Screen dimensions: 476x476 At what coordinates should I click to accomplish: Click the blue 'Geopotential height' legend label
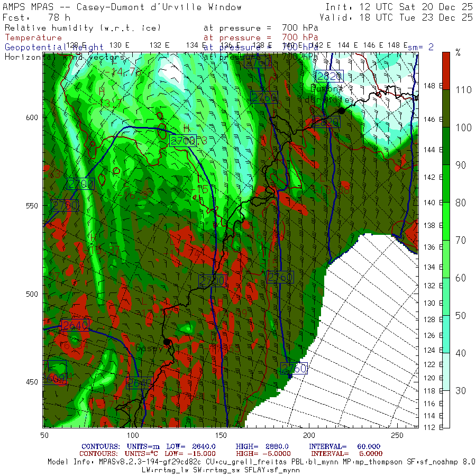[54, 48]
